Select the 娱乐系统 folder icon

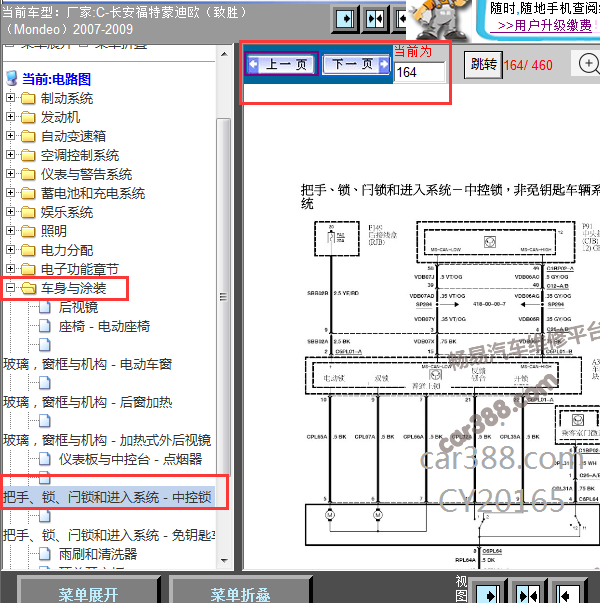28,212
